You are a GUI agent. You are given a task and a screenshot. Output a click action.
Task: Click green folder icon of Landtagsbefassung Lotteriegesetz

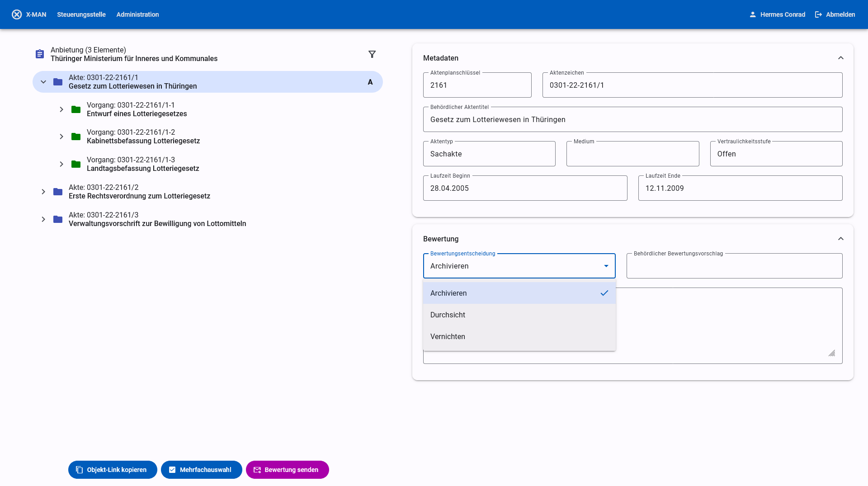[76, 164]
